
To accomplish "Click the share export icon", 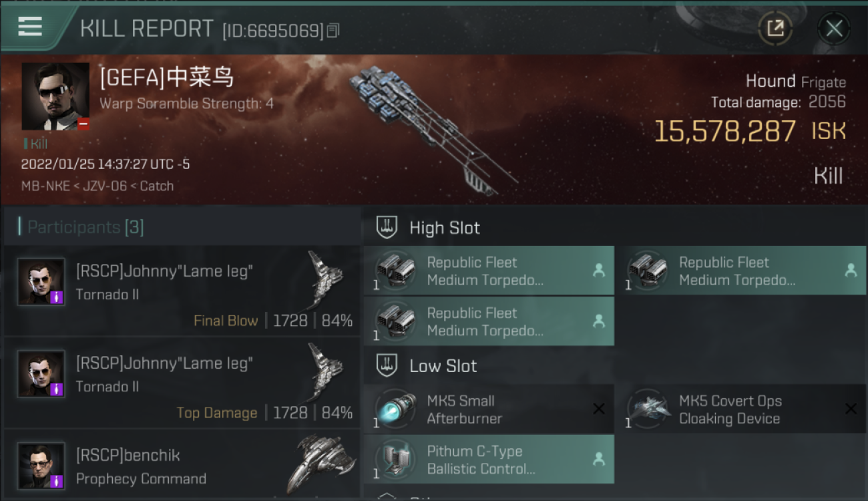I will 775,28.
